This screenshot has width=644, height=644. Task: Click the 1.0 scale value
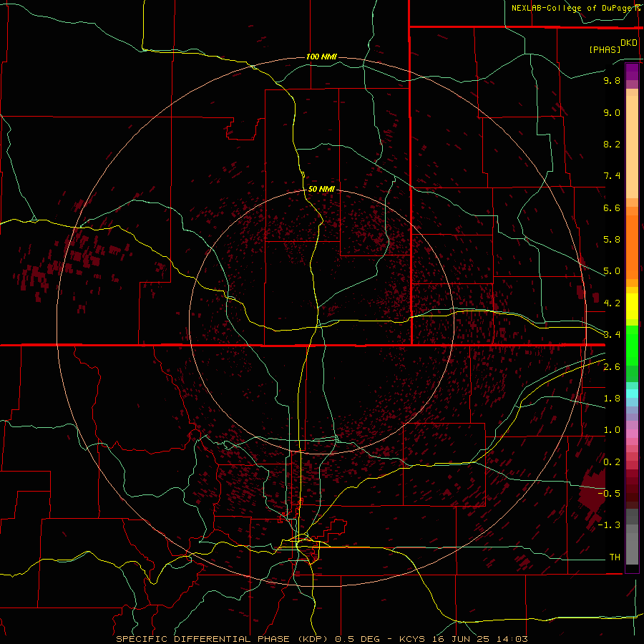pos(612,430)
